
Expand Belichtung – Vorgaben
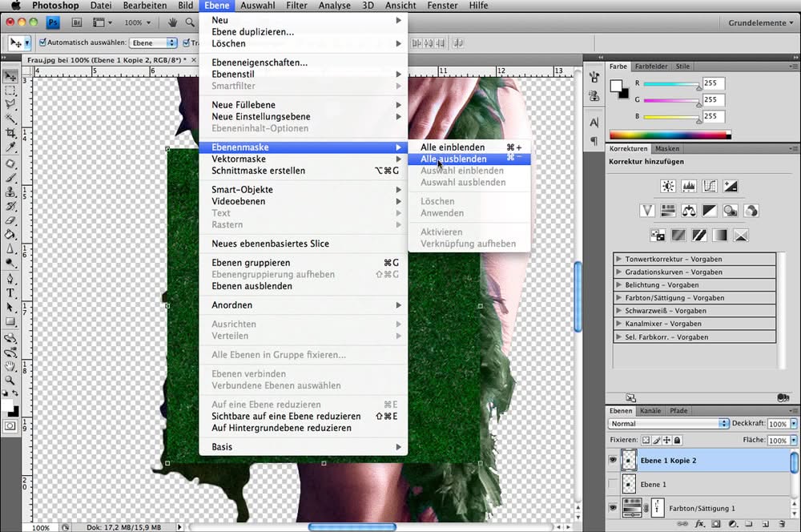tap(618, 284)
